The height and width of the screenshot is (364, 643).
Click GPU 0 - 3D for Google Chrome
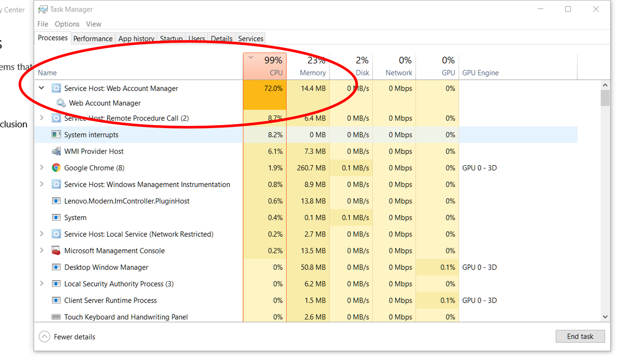[x=479, y=168]
